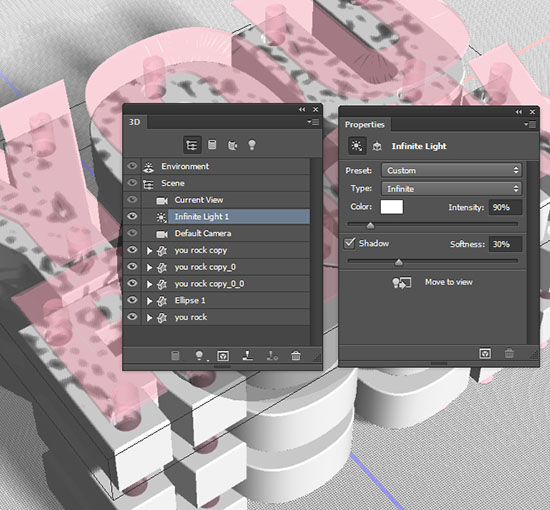
Task: Toggle eye of Current View row
Action: 132,199
